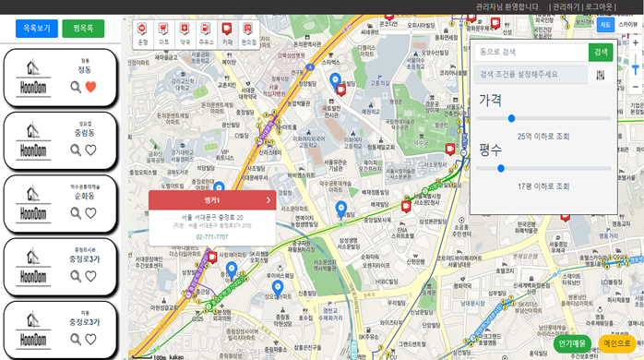Click the search condition text field
Screen dimensions: 644x360
(x=531, y=75)
